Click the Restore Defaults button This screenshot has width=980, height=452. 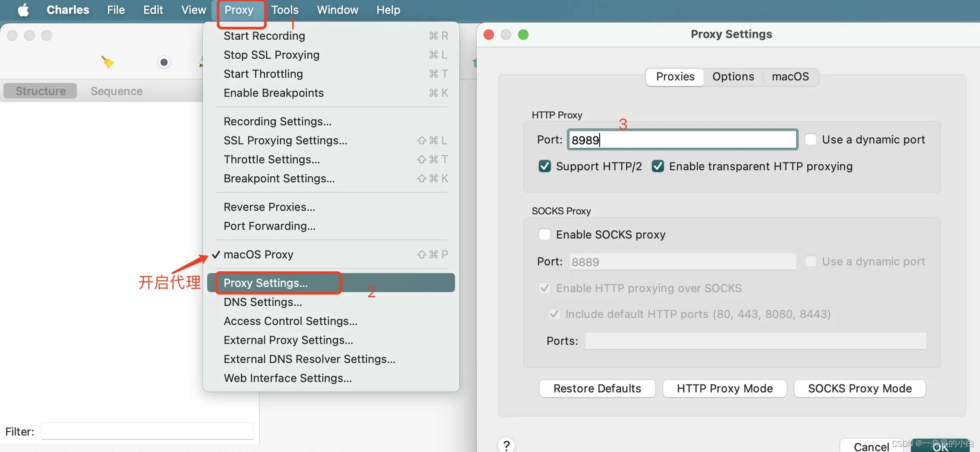597,388
